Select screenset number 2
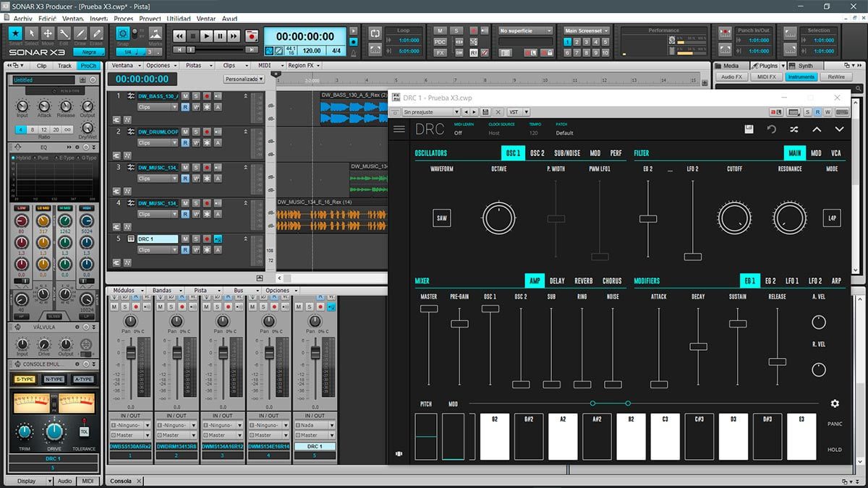Image resolution: width=868 pixels, height=488 pixels. [576, 42]
